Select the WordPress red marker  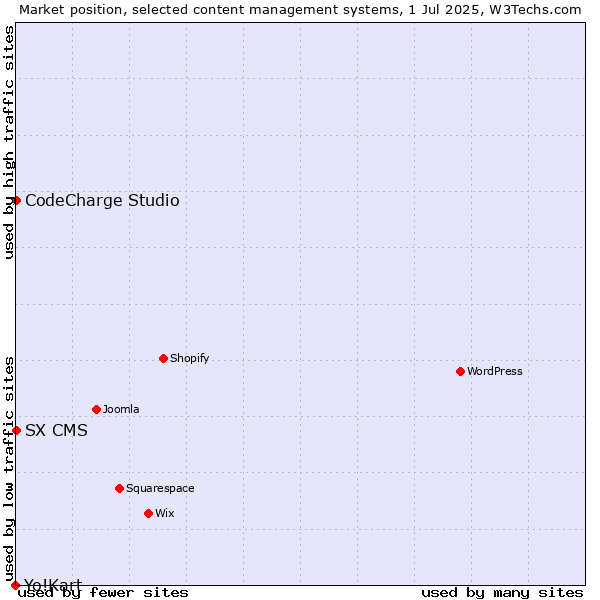pyautogui.click(x=460, y=372)
